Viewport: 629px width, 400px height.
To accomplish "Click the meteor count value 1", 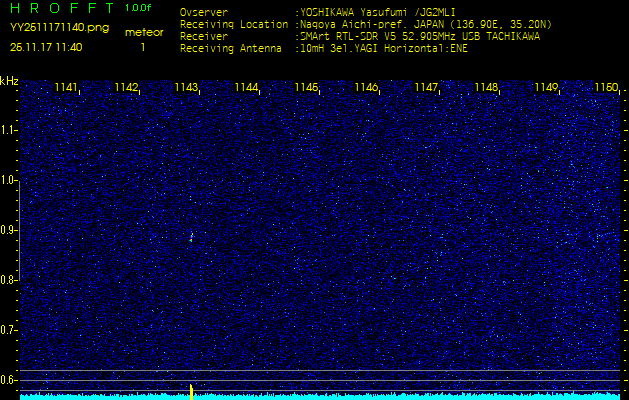I will [x=143, y=47].
